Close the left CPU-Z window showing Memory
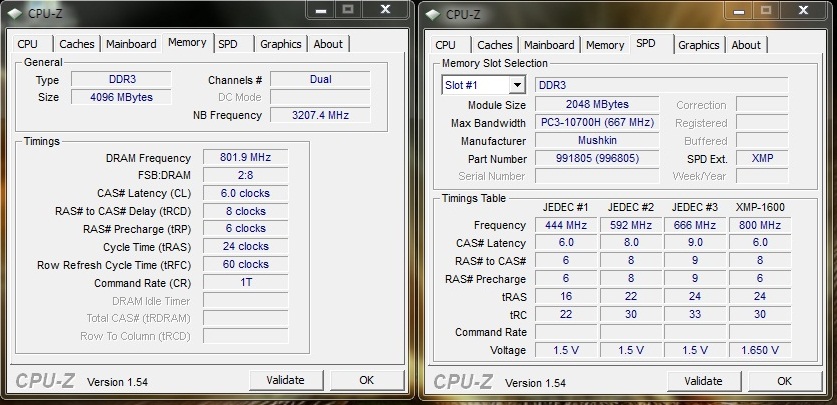 383,9
